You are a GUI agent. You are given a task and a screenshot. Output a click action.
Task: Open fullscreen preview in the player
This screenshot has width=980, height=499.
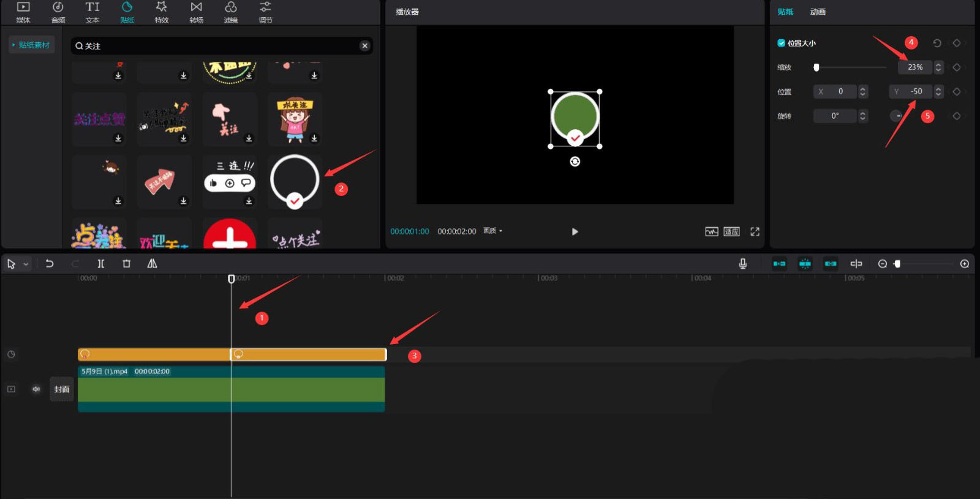(755, 231)
